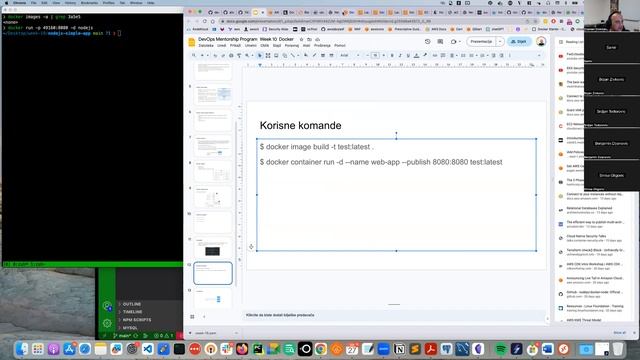Open the Umetni menu in Slides
The height and width of the screenshot is (360, 640).
(250, 46)
